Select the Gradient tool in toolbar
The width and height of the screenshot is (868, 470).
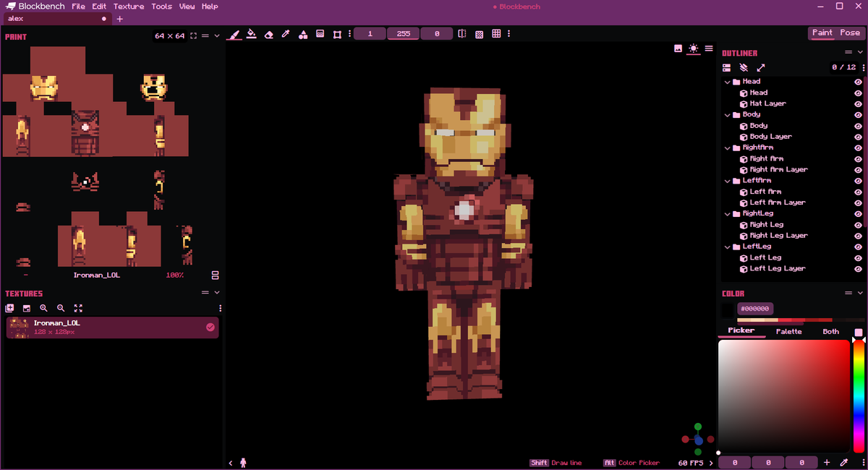point(320,34)
